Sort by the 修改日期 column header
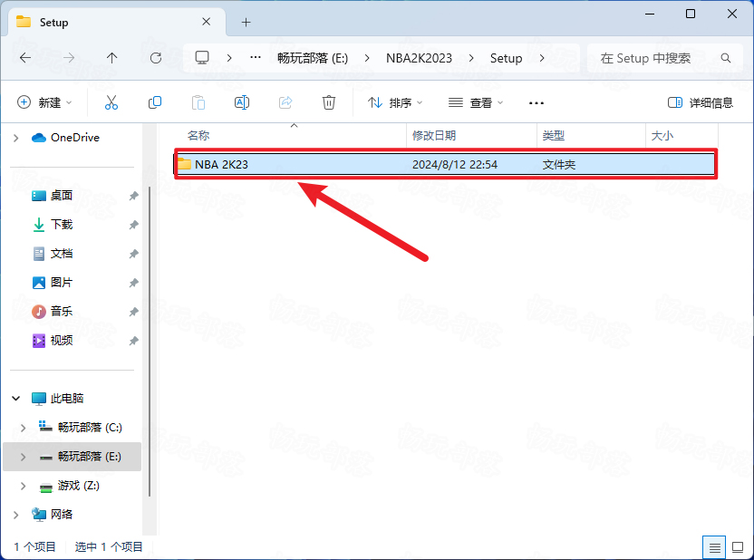Screen dimensions: 754x560 coord(472,136)
